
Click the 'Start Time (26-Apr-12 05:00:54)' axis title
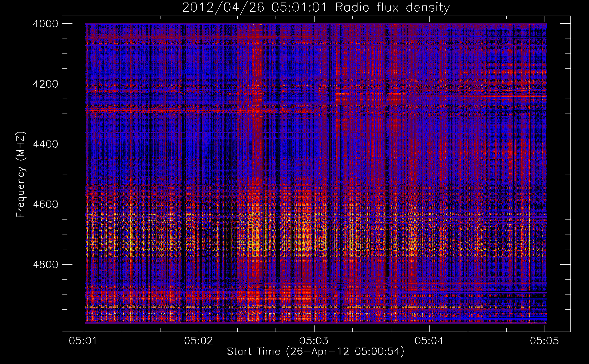tap(316, 352)
